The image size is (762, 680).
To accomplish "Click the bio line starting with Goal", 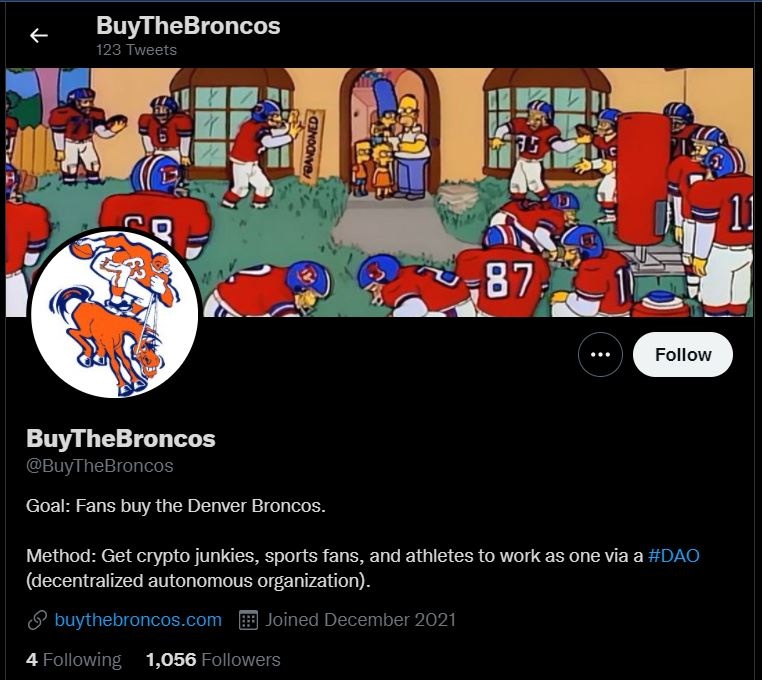I will click(x=176, y=506).
